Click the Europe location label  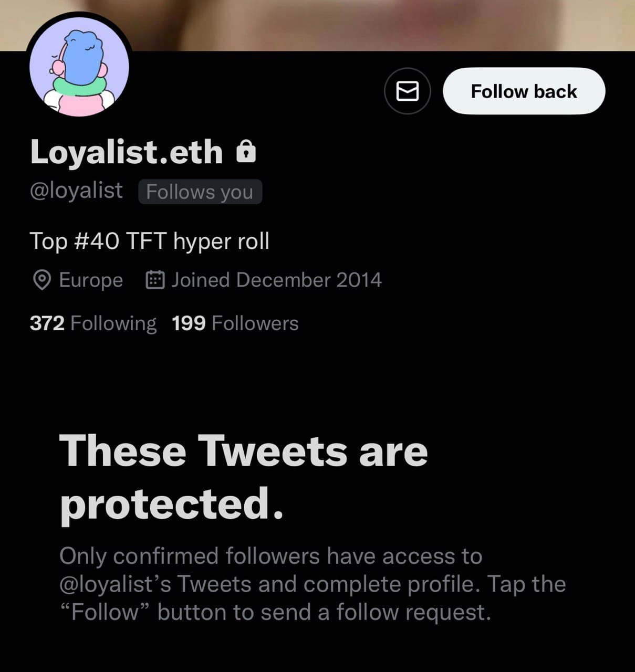pyautogui.click(x=91, y=280)
